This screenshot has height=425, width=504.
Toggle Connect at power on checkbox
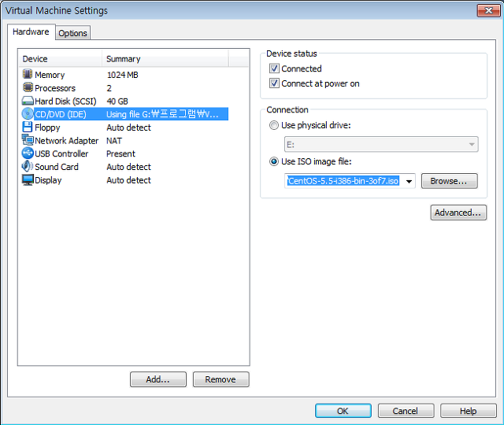click(274, 83)
